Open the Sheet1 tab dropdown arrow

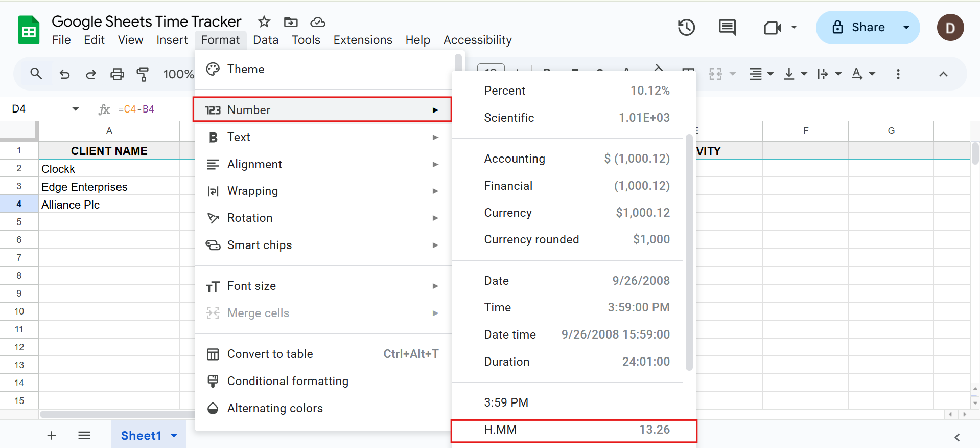tap(174, 436)
